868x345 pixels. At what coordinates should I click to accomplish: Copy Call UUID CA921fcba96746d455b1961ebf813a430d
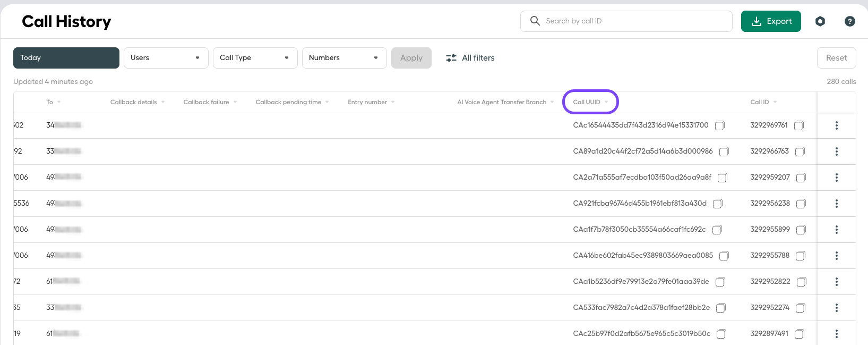pos(718,204)
